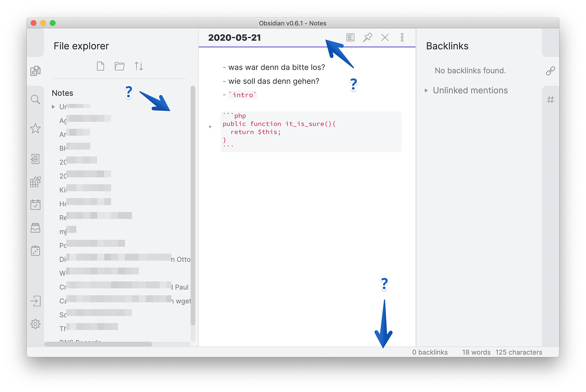Click the file explorer horizontal scrollbar
The image size is (586, 392).
tap(98, 344)
